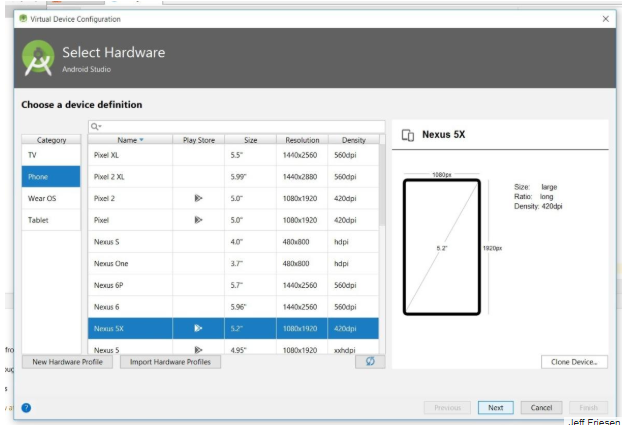
Task: Select the Pixel device name
Action: point(101,220)
